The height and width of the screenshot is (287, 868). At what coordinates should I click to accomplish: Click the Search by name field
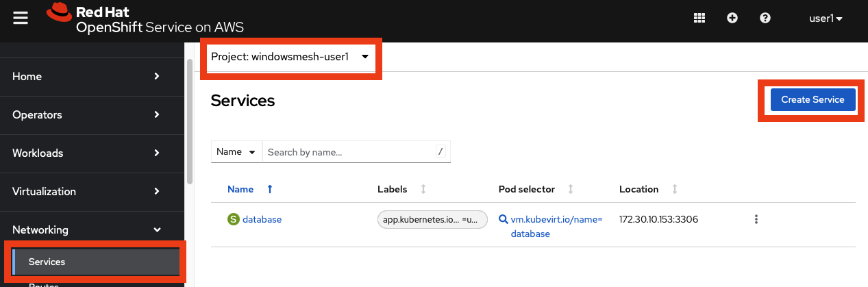tap(349, 152)
